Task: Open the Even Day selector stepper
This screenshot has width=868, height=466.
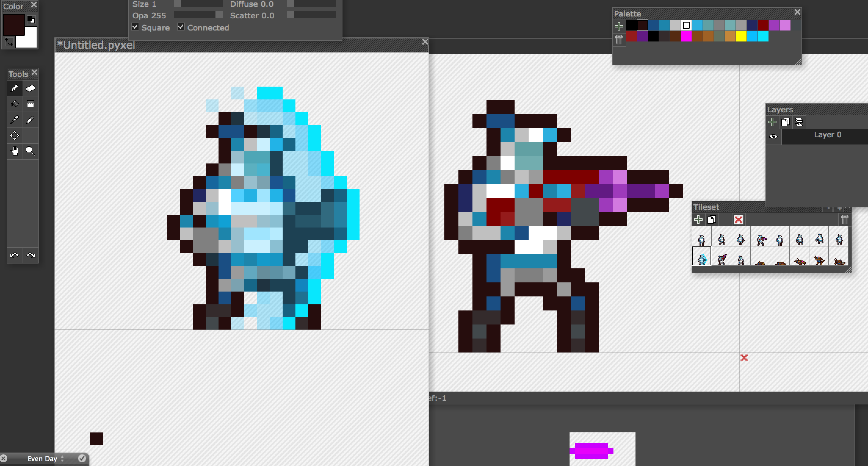Action: 62,459
